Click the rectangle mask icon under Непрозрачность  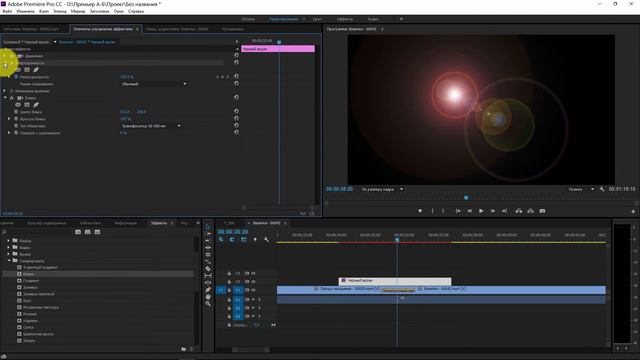tap(27, 70)
